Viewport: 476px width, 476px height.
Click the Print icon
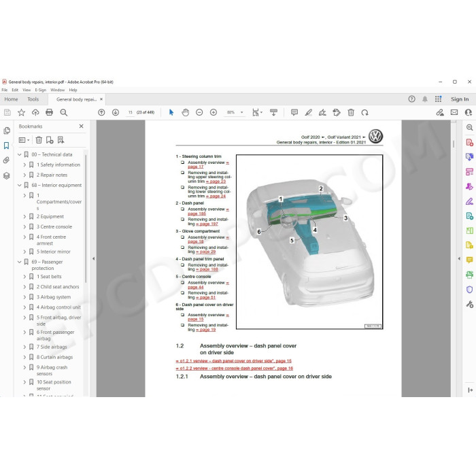49,113
